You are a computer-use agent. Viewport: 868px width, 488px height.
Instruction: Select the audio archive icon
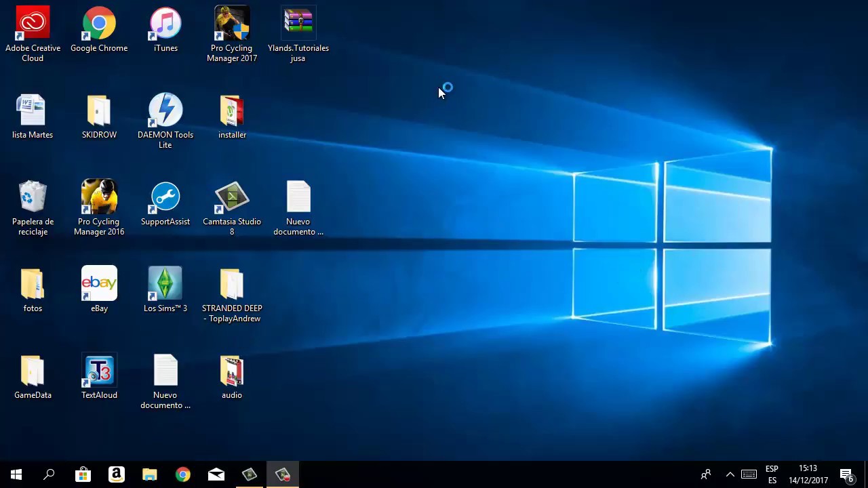pos(232,377)
